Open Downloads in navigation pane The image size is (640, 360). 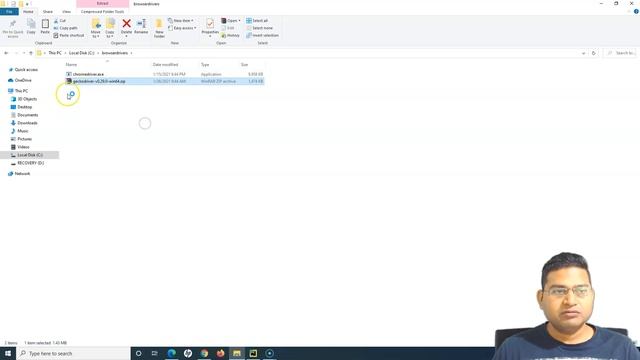[x=27, y=123]
